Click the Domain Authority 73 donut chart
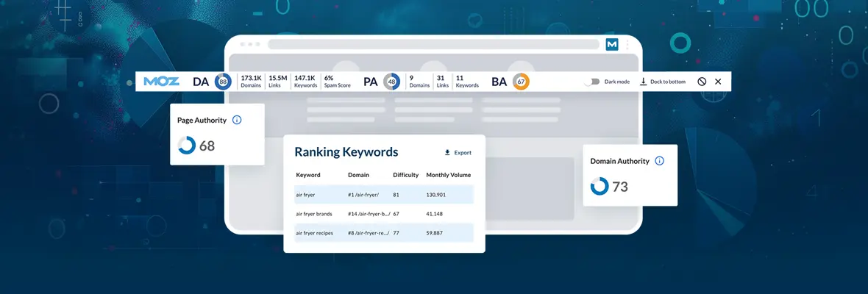 (x=600, y=187)
